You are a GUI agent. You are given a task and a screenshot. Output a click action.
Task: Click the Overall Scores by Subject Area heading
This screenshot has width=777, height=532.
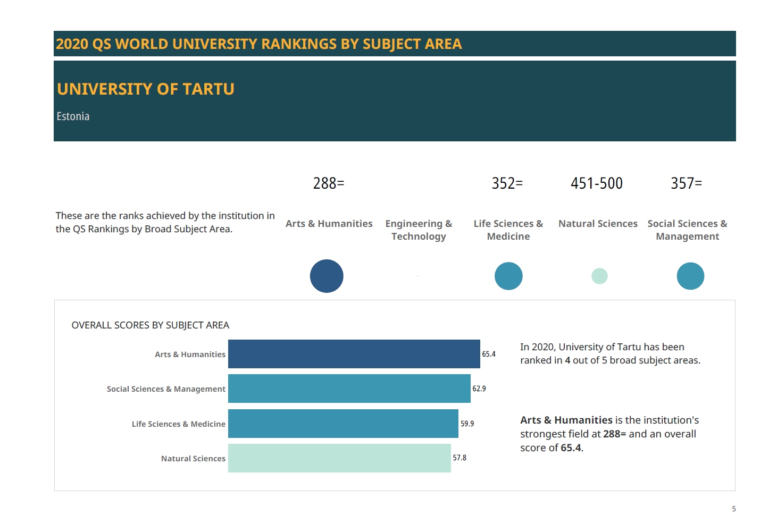(151, 325)
